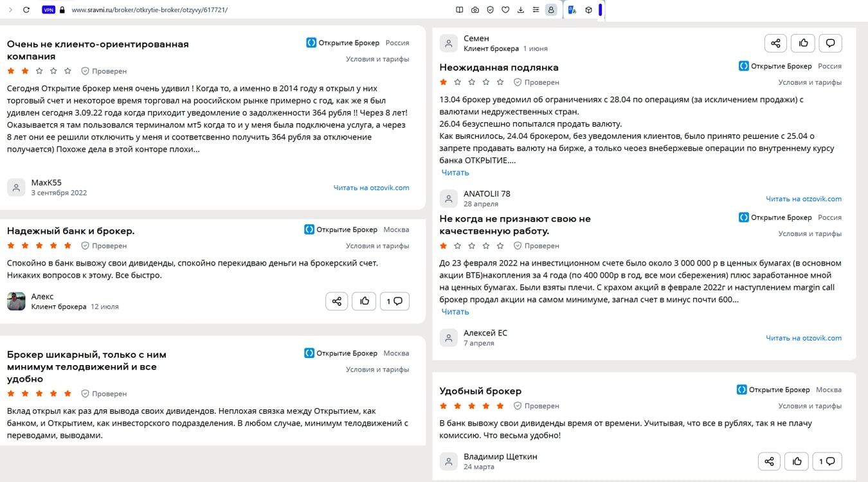Like Семен's review with thumbs up
Screen dimensions: 868x482
(x=803, y=43)
